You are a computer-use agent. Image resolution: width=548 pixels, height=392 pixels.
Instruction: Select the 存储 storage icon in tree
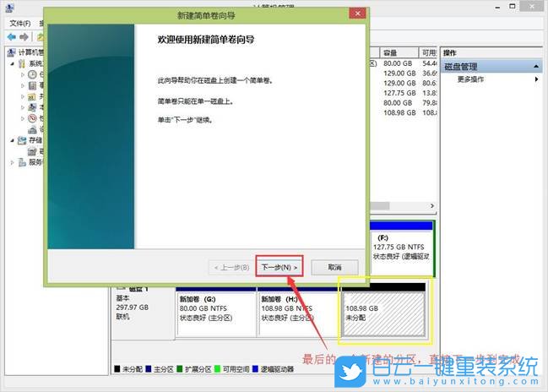pos(22,140)
